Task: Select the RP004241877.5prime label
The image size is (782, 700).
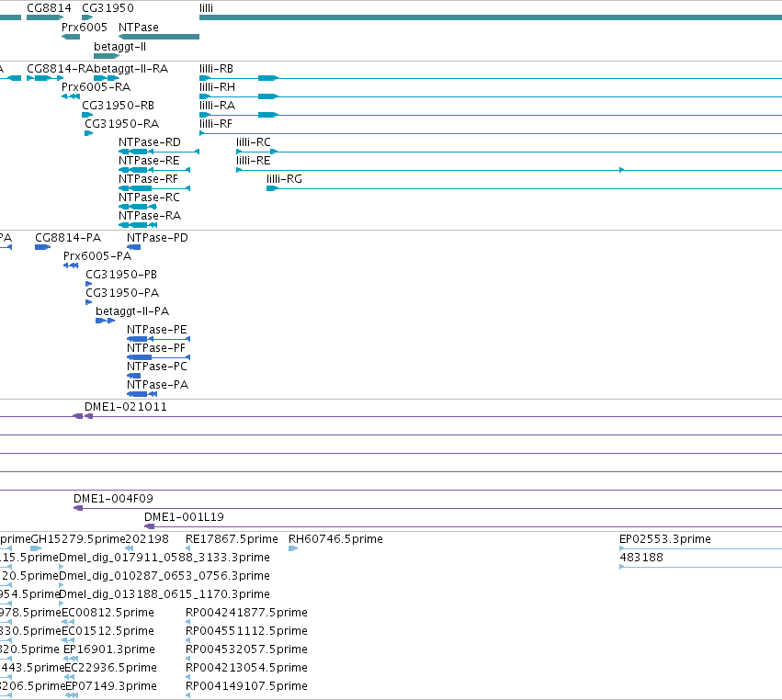Action: tap(246, 612)
